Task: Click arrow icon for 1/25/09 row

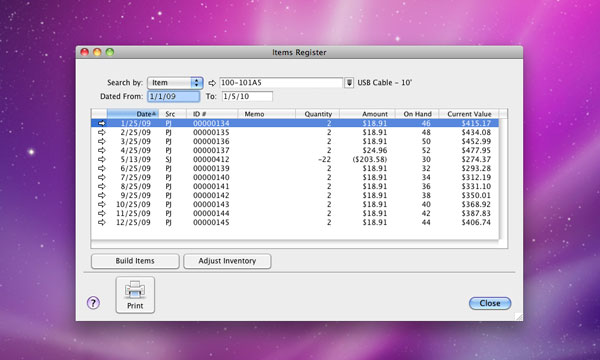Action: [x=101, y=123]
